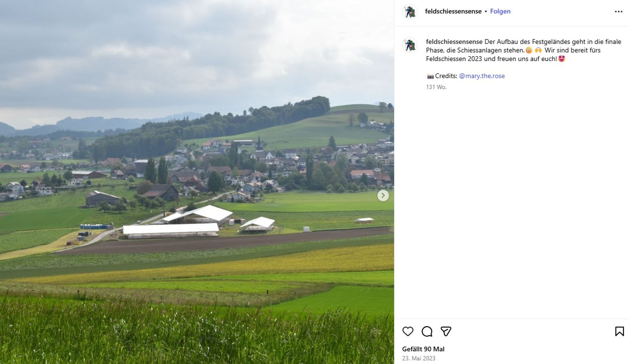
Task: Save post with bookmark icon
Action: coord(619,331)
